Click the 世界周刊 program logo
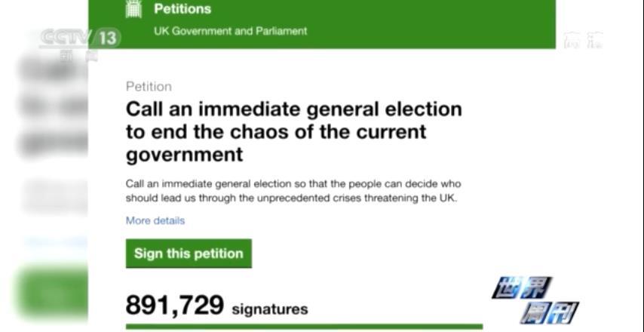The width and height of the screenshot is (644, 332). coord(535,299)
